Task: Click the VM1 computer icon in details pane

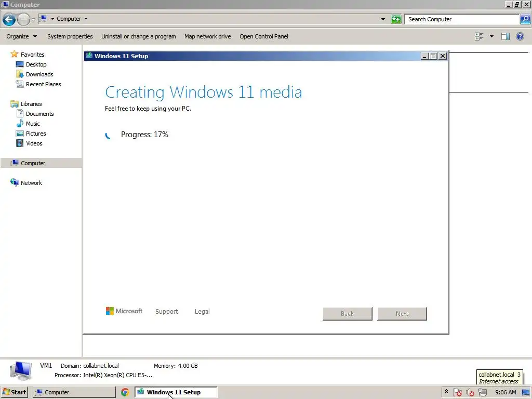Action: [x=21, y=371]
